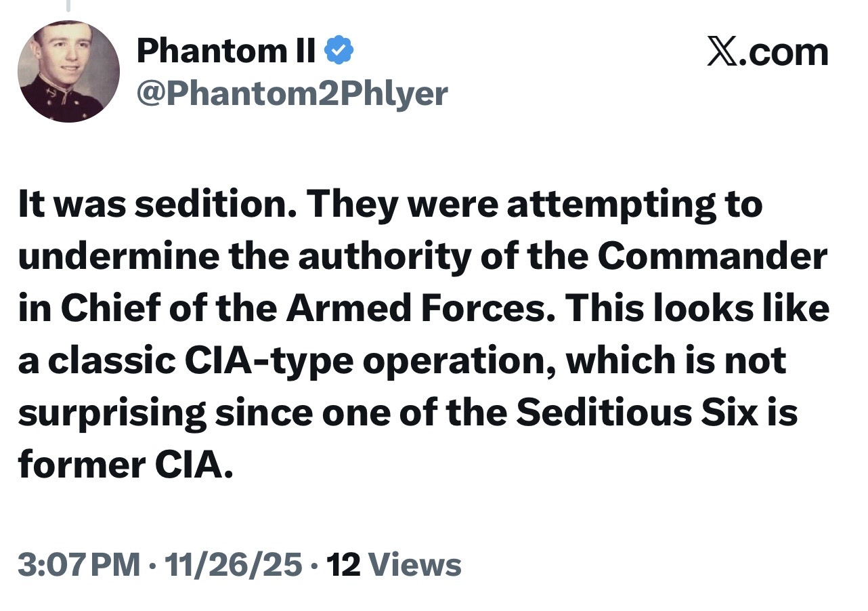
Task: Click the X logo in the top right
Action: 722,53
